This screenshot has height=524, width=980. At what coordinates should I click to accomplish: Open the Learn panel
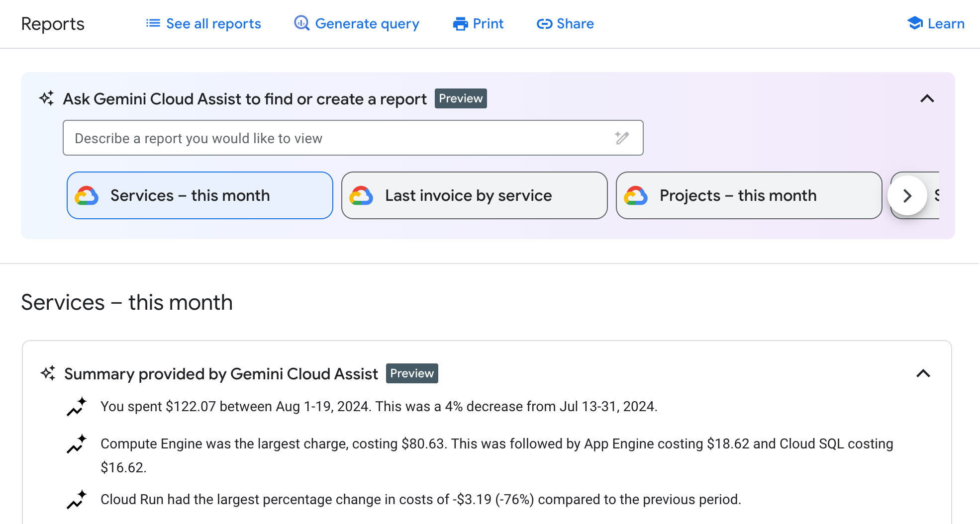tap(936, 23)
